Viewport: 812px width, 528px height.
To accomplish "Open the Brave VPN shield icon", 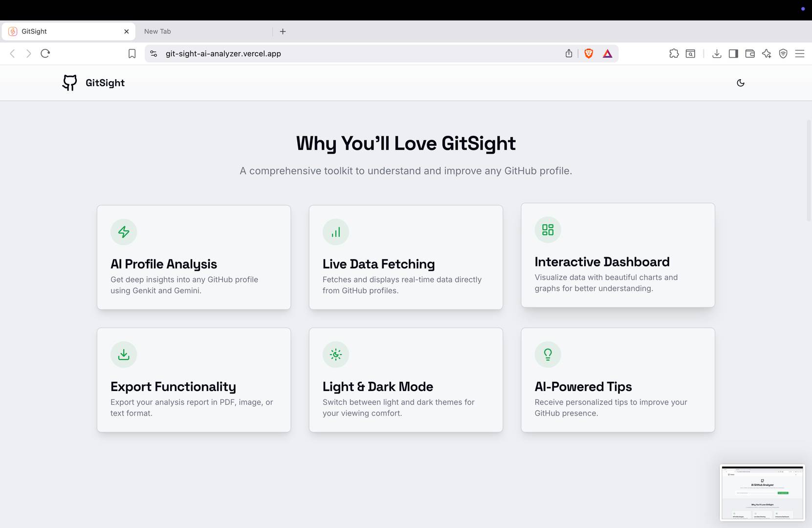I will [783, 53].
